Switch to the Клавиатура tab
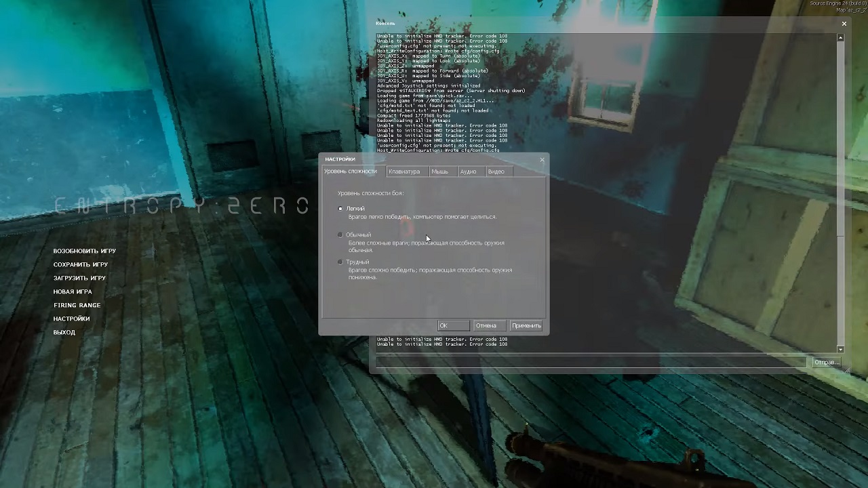Viewport: 868px width, 488px height. pyautogui.click(x=404, y=171)
